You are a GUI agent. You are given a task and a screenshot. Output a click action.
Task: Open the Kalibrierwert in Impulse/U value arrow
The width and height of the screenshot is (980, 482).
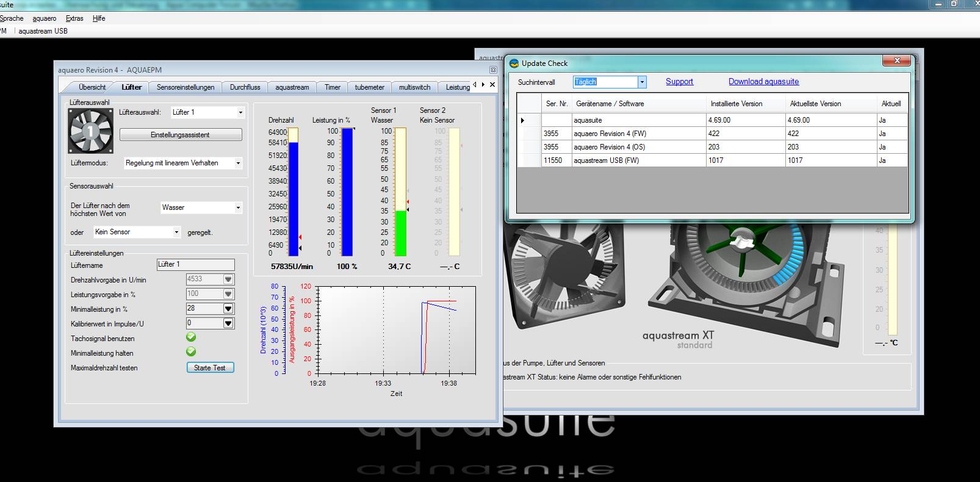[x=228, y=323]
